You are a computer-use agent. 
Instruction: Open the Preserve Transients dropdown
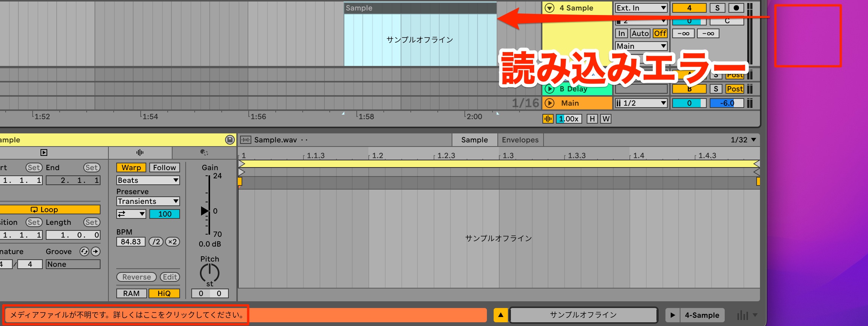148,201
